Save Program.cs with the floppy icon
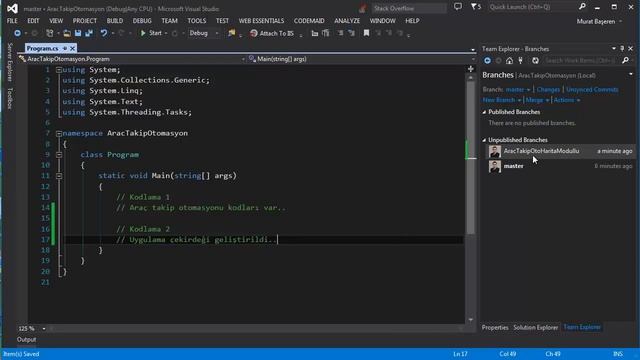This screenshot has width=640, height=360. pos(78,33)
